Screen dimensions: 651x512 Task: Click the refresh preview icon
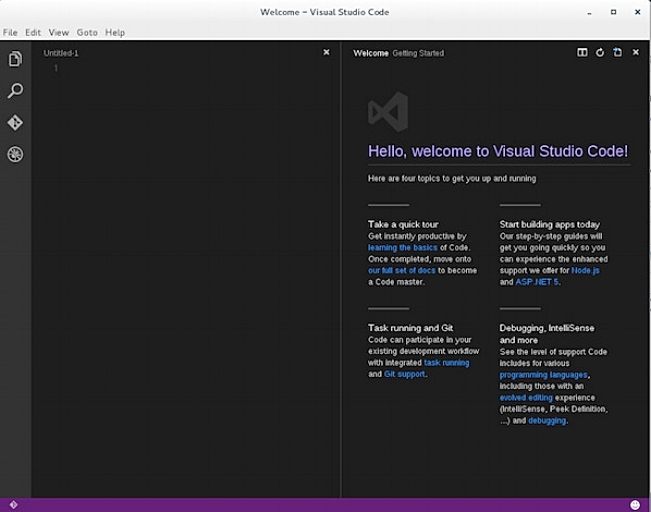600,52
